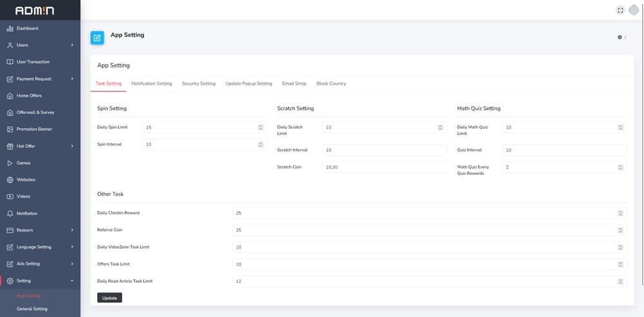Click the Notification bell icon in sidebar
Image resolution: width=644 pixels, height=317 pixels.
[x=10, y=213]
